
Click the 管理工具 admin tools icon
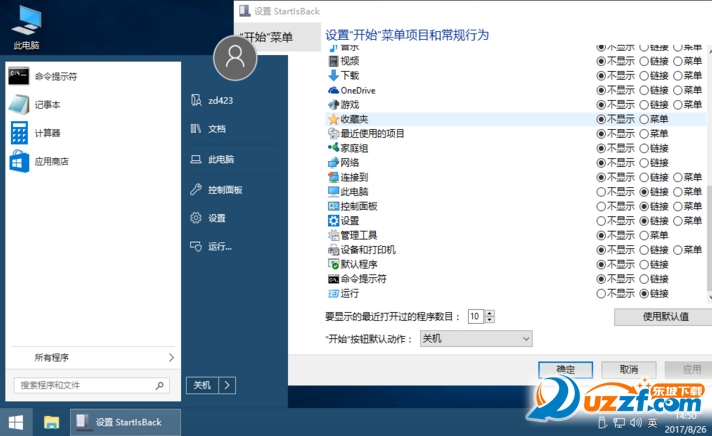[333, 235]
